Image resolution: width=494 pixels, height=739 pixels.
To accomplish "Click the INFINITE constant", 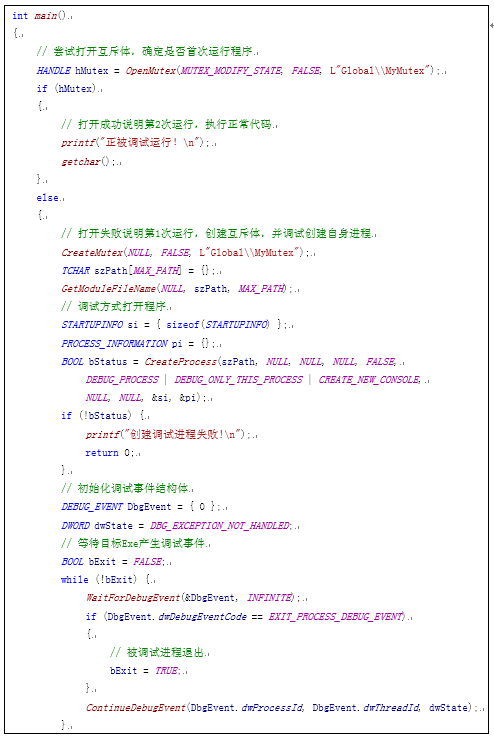I will point(270,598).
